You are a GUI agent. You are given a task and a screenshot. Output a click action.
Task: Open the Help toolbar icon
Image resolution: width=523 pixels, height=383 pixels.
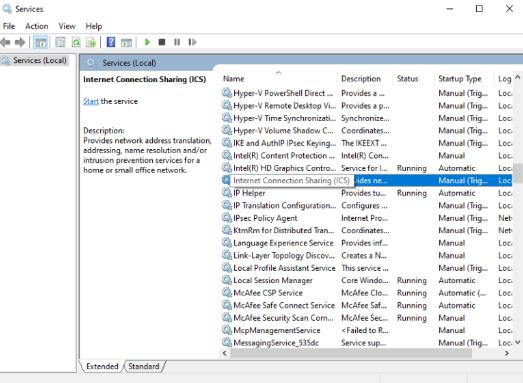pos(111,42)
